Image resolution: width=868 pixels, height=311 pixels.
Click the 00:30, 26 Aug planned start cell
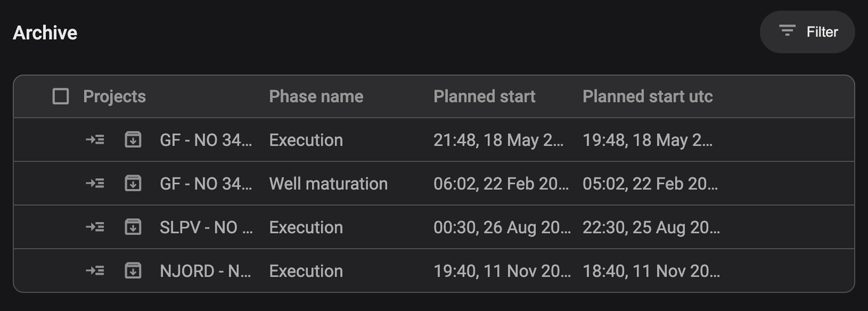pos(502,227)
